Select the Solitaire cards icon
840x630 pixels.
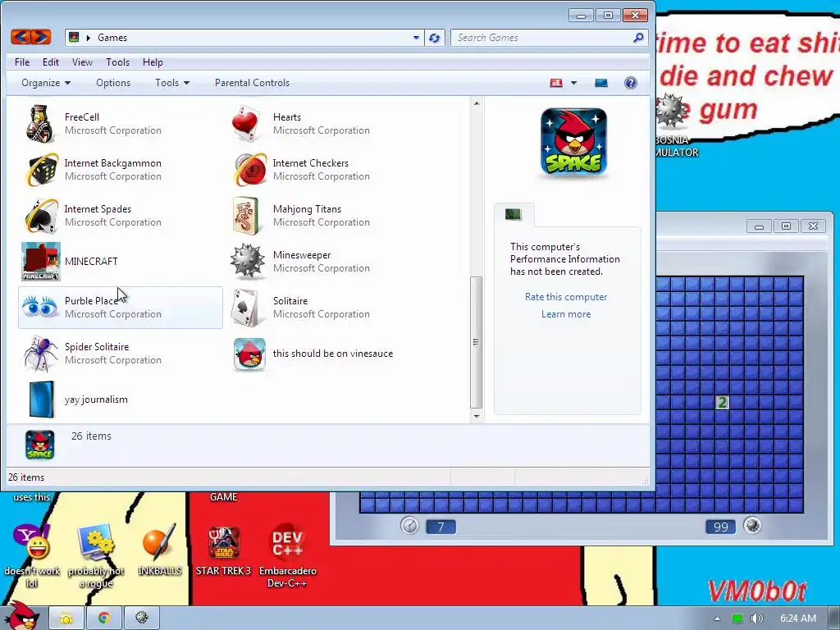pyautogui.click(x=246, y=308)
